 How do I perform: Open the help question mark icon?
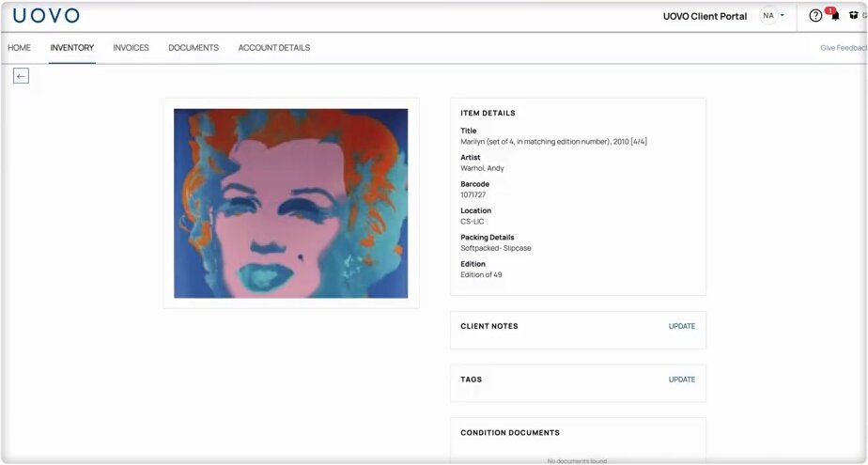tap(815, 15)
